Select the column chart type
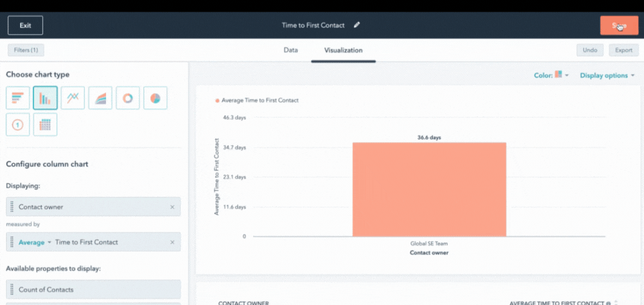This screenshot has height=305, width=644. (45, 98)
